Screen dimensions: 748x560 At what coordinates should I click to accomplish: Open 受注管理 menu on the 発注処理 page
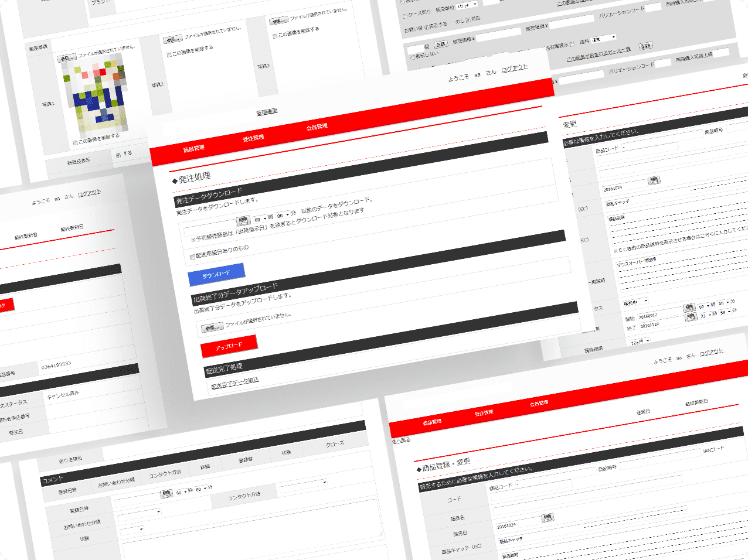(253, 139)
